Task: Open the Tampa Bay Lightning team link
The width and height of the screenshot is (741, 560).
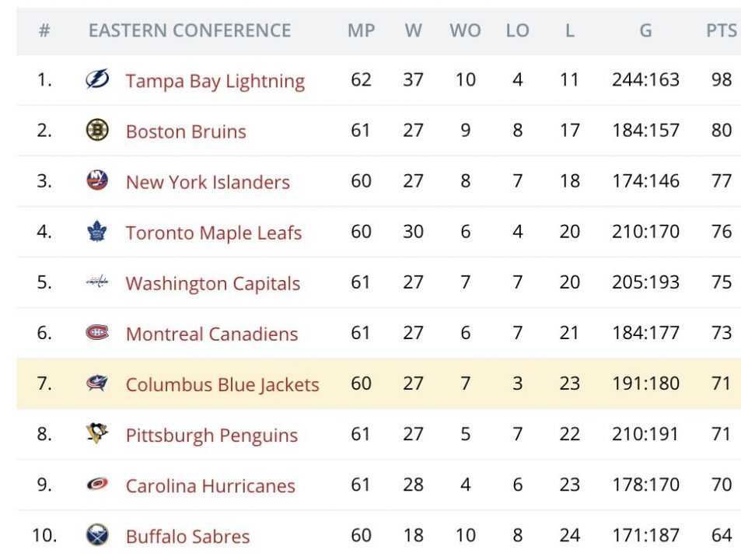Action: tap(215, 81)
